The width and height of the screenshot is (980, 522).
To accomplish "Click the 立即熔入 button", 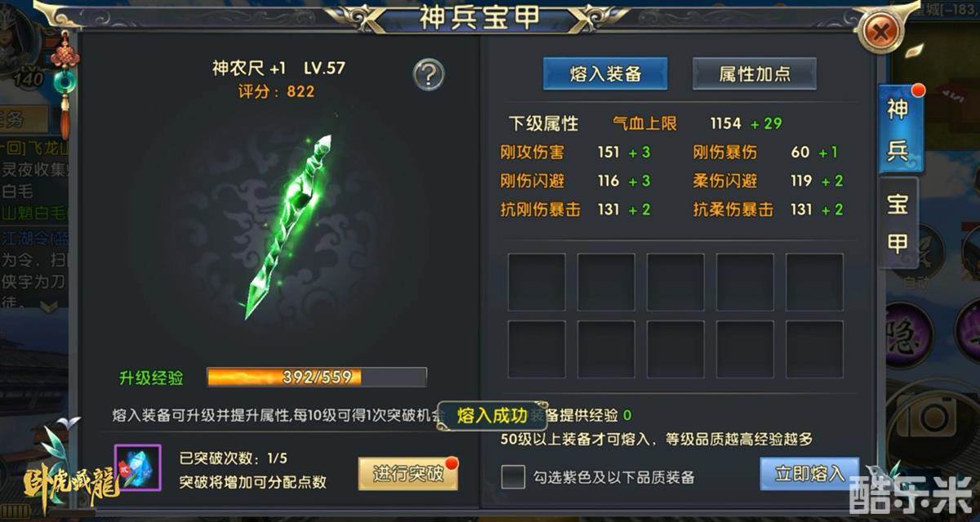I will point(809,475).
